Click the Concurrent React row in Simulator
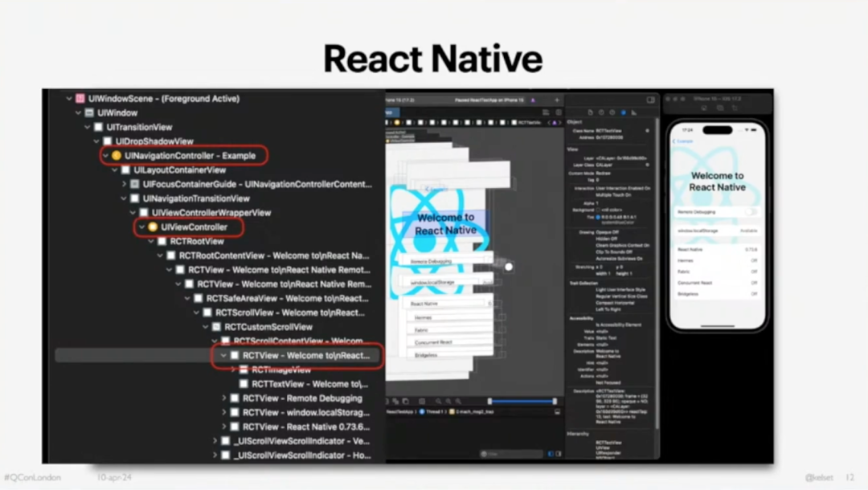The image size is (868, 490). (x=717, y=283)
